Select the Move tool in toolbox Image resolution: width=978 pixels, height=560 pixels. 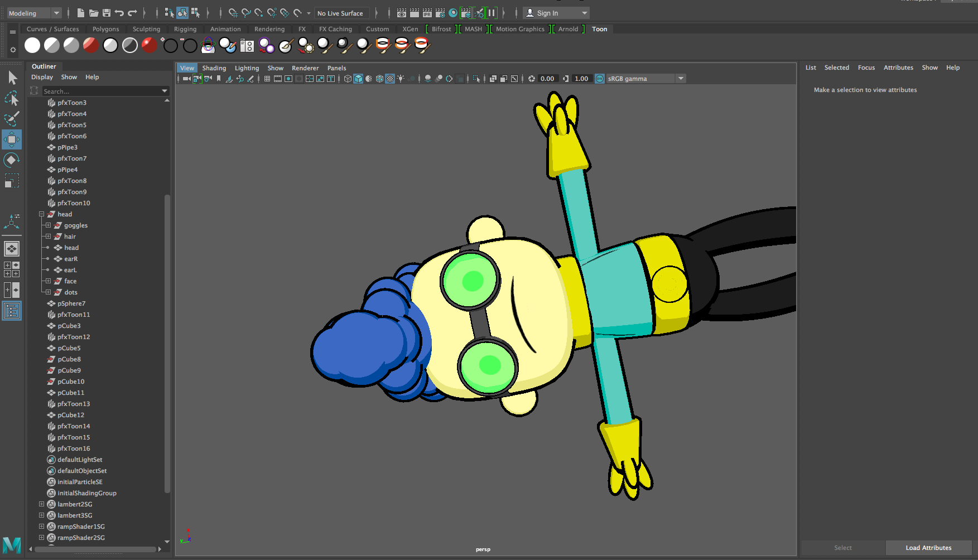[x=12, y=139]
